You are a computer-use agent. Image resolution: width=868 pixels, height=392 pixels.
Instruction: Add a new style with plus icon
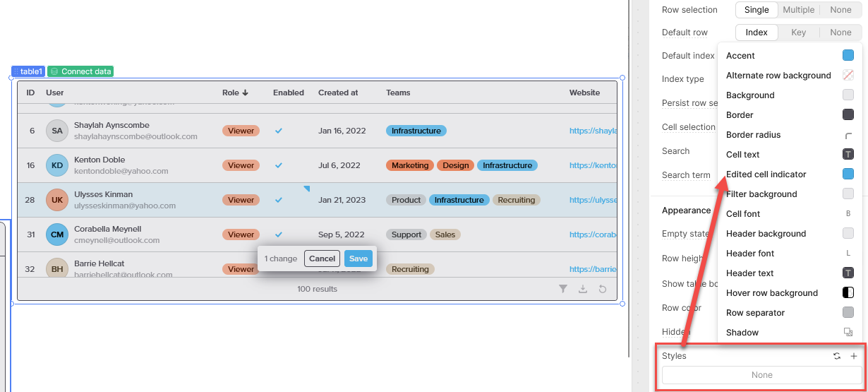pos(853,356)
